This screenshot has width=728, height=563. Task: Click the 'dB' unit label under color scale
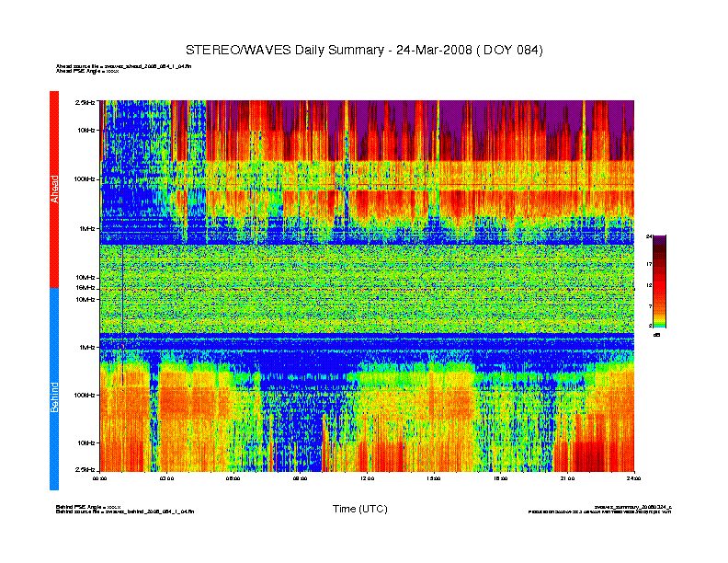656,335
